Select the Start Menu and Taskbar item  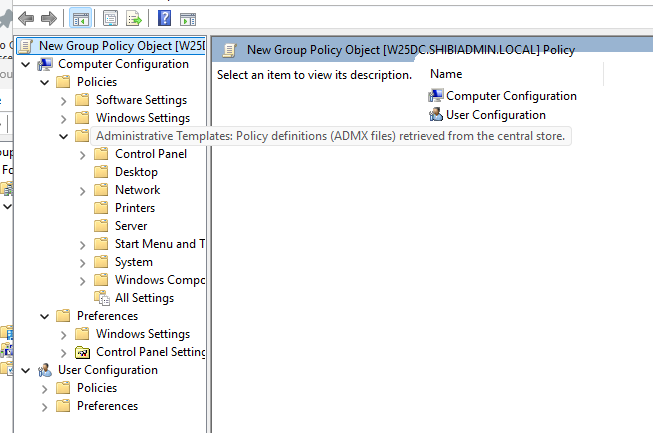tap(160, 244)
